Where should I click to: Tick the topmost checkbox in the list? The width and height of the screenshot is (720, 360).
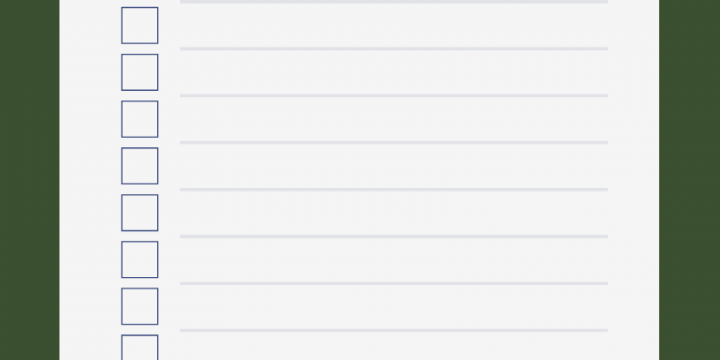(140, 25)
